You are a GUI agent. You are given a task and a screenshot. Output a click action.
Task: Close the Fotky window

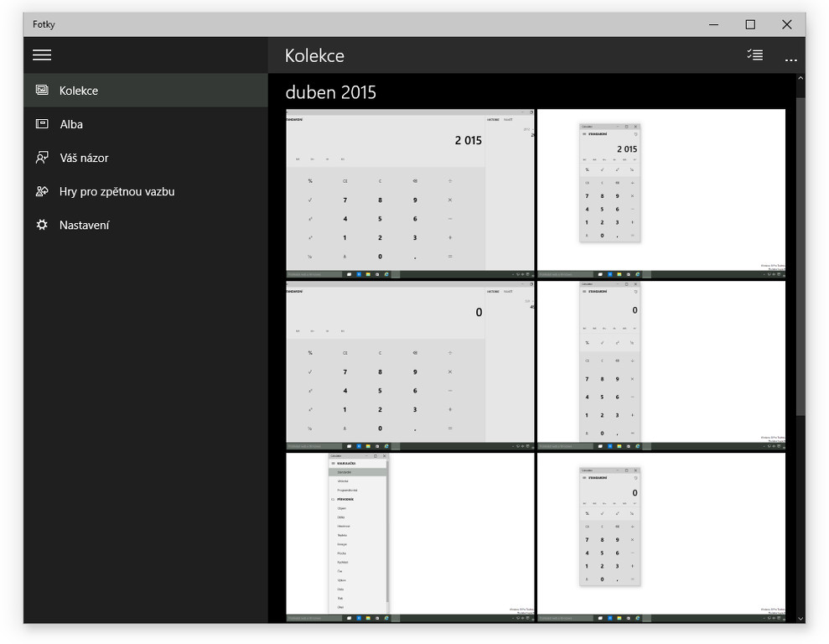tap(787, 24)
